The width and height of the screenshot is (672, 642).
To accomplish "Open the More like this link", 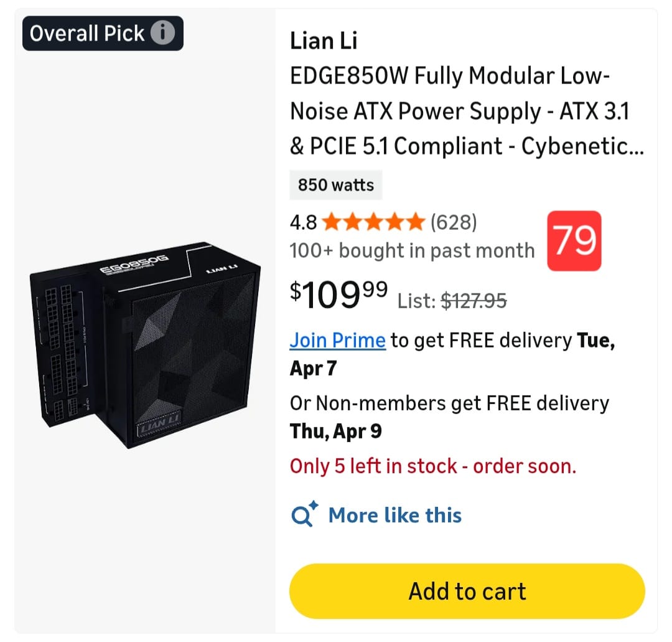I will 394,515.
